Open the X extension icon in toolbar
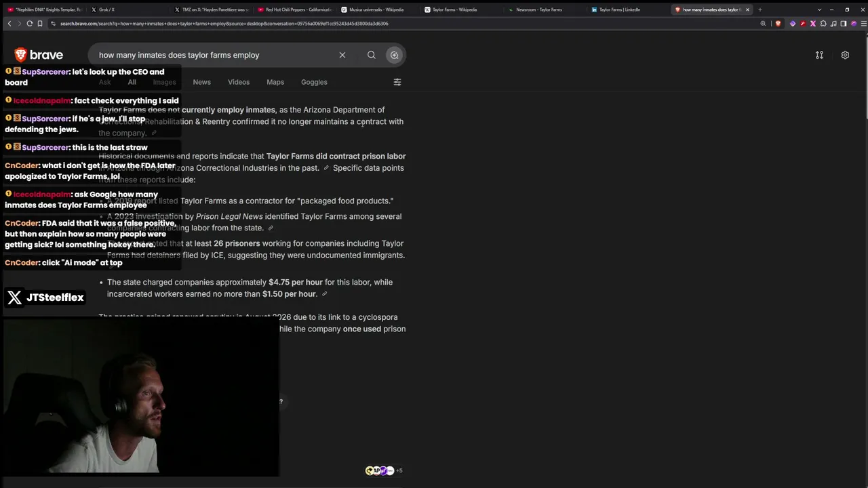This screenshot has width=868, height=488. pyautogui.click(x=813, y=24)
